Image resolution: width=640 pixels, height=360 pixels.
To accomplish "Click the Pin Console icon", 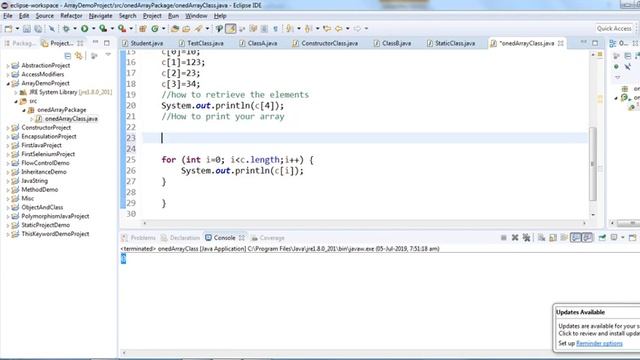I will pos(602,238).
